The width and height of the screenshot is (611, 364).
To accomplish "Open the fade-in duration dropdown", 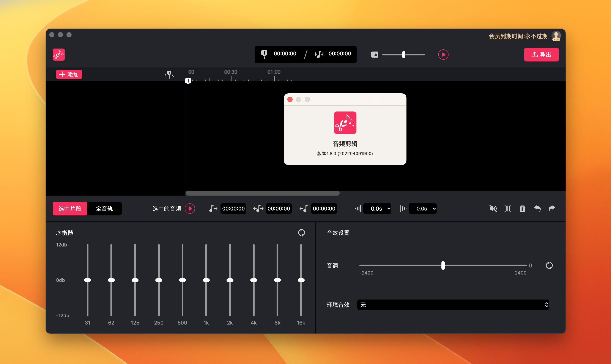I will (x=377, y=209).
